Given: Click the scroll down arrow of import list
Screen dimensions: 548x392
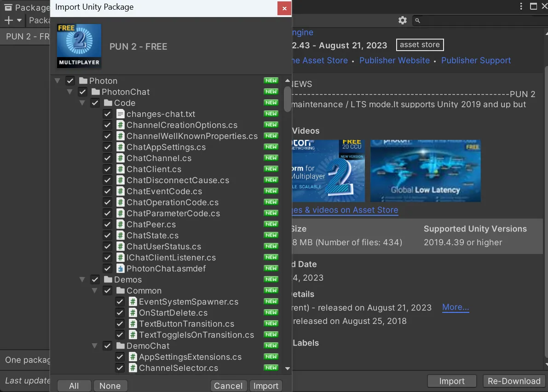Looking at the screenshot, I should pos(287,368).
